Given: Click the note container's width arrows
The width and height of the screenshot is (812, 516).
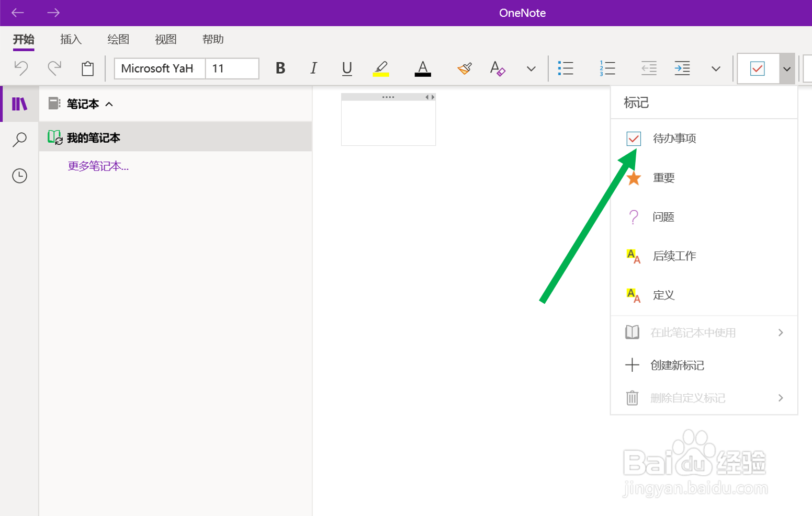Looking at the screenshot, I should (x=430, y=97).
